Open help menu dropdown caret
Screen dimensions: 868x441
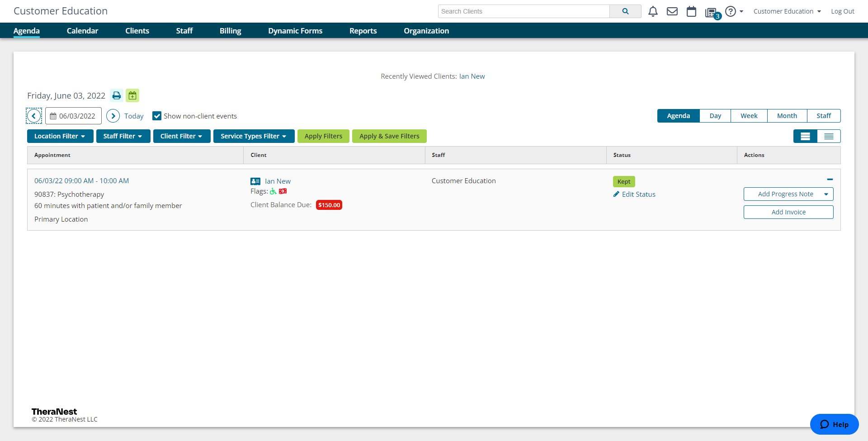click(741, 11)
